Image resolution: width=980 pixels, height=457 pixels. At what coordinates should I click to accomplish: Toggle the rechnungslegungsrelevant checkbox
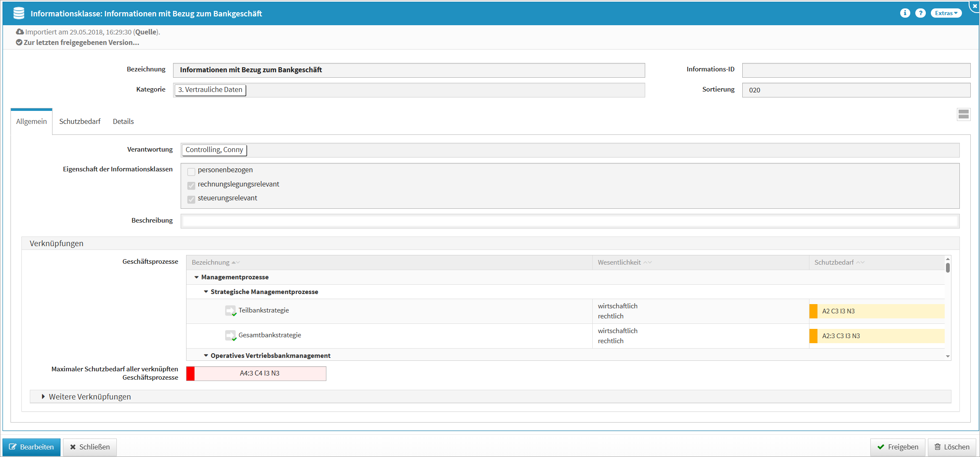point(191,185)
